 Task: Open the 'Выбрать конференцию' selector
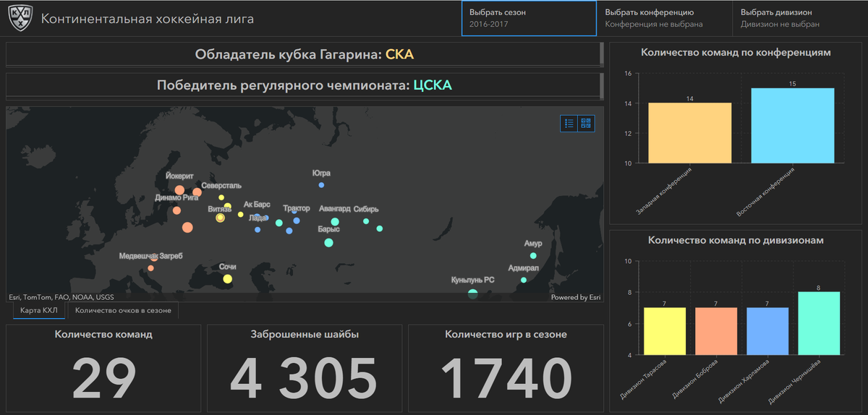(664, 18)
